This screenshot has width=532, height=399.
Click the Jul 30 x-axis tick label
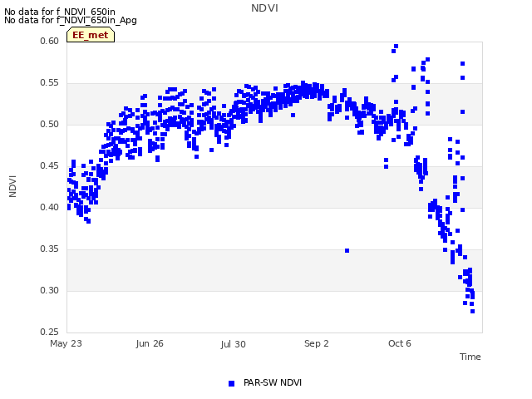(x=233, y=344)
